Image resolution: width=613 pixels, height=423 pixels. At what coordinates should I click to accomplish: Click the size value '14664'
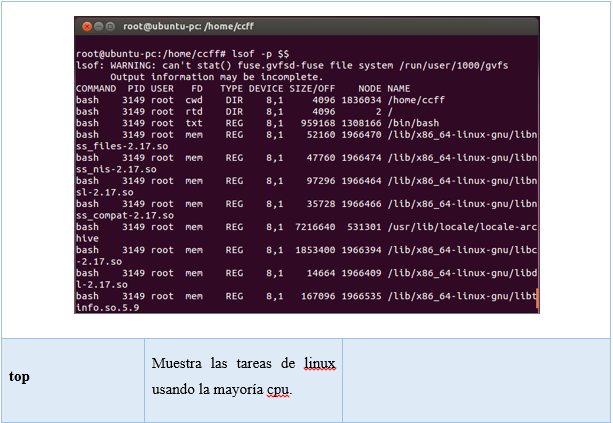pyautogui.click(x=321, y=273)
